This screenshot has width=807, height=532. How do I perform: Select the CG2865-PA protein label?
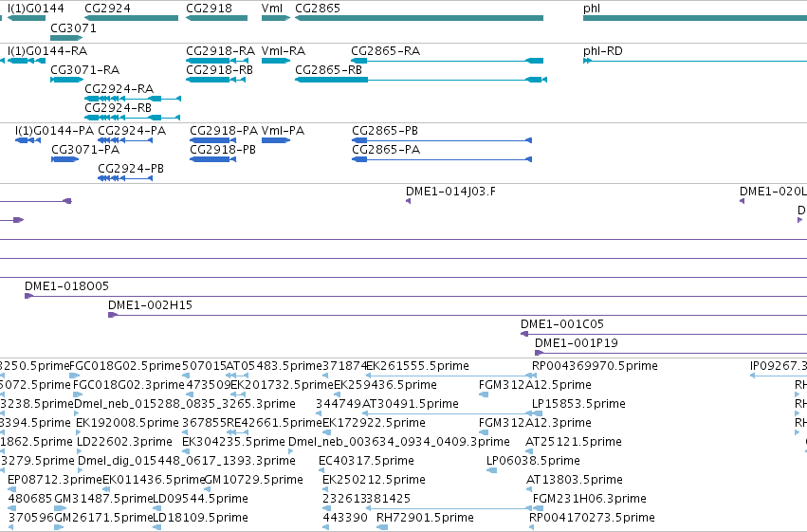coord(386,150)
